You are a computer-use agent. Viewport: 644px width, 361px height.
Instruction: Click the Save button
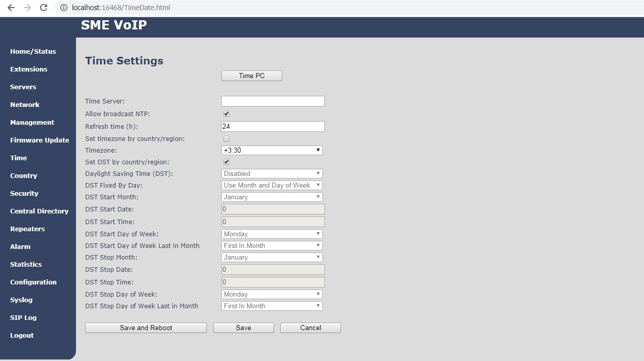244,328
